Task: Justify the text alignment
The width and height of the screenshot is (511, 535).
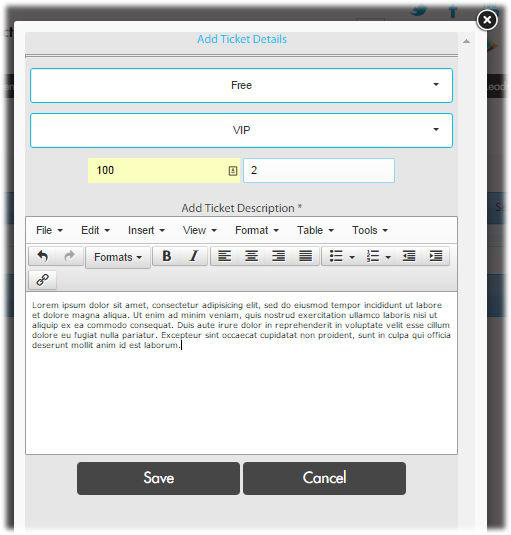Action: (x=305, y=256)
